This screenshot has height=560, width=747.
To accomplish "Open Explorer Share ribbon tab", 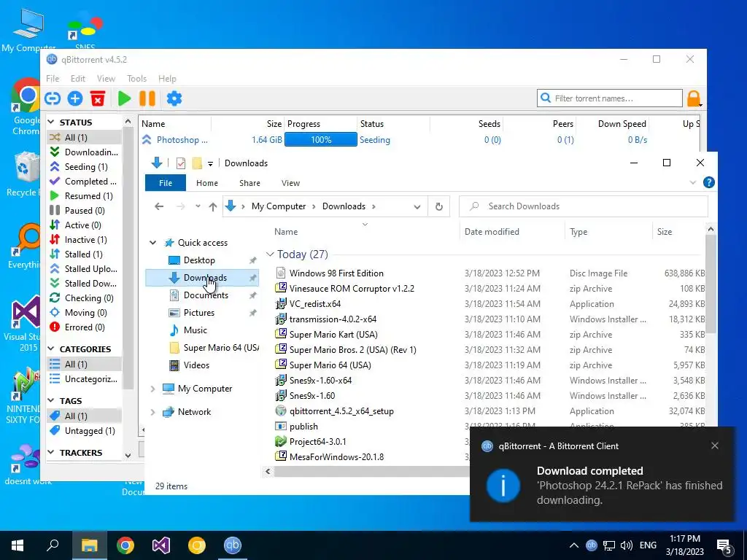I will (249, 183).
